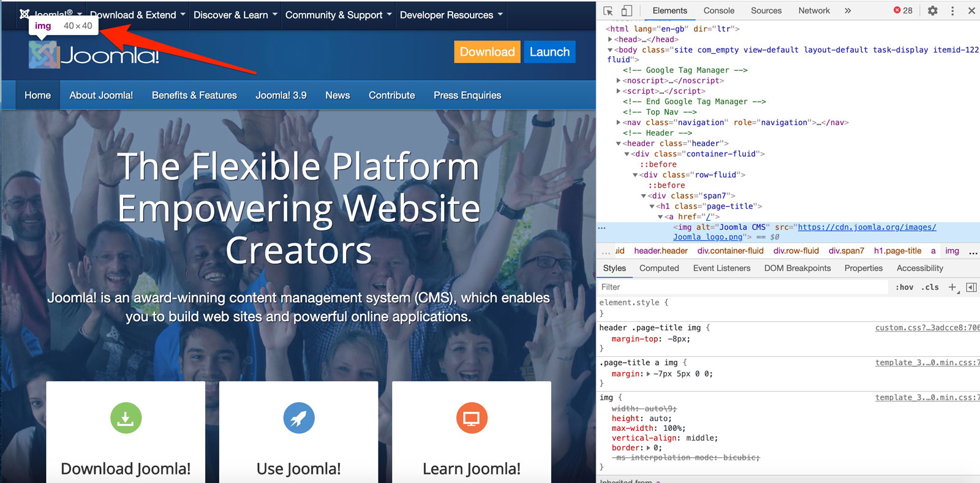Toggle the computed styles sidebar pane icon
The height and width of the screenshot is (483, 980).
tap(971, 287)
